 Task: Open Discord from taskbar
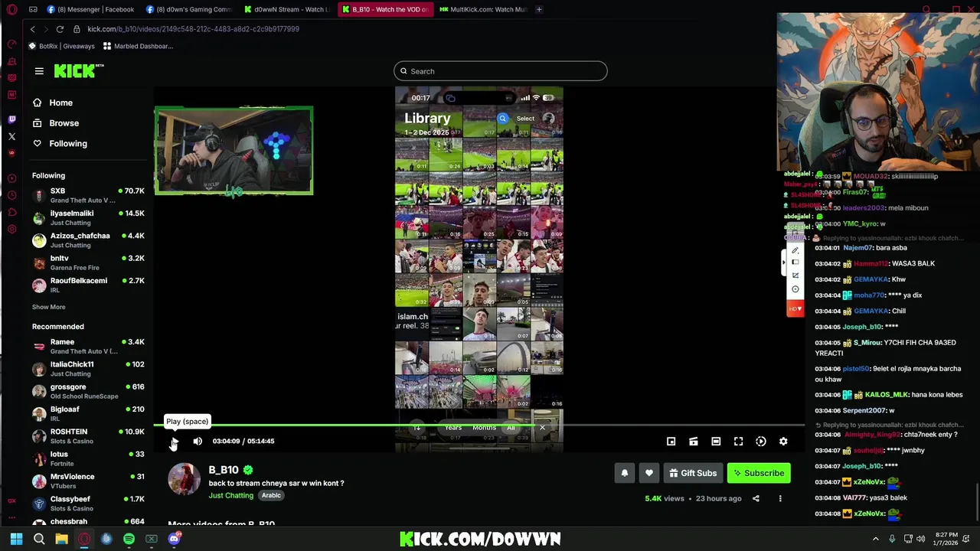tap(174, 539)
